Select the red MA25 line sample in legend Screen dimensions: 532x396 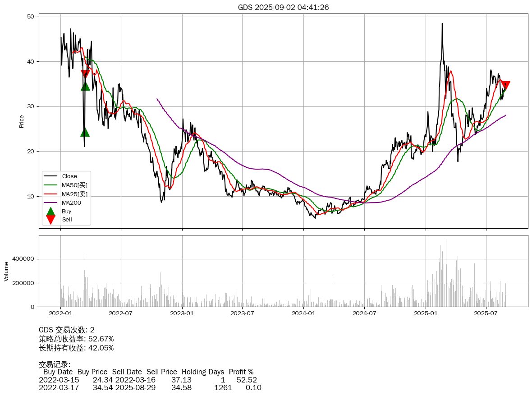pos(51,194)
